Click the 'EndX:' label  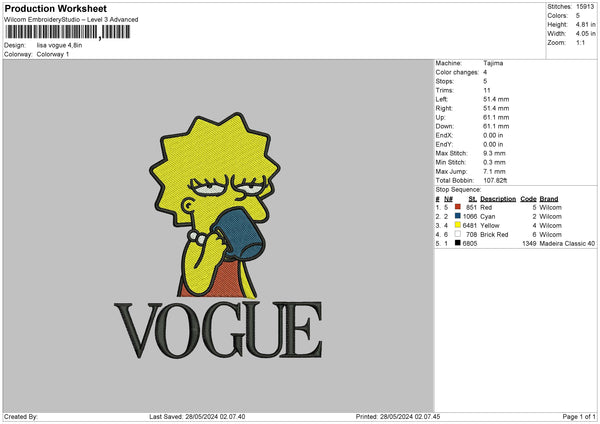(444, 135)
